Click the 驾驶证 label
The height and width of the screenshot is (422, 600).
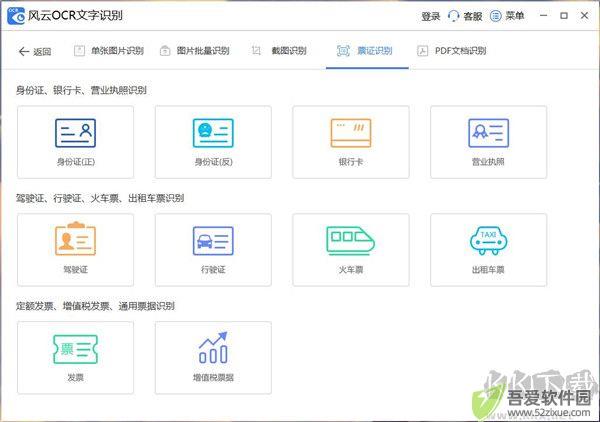(76, 270)
